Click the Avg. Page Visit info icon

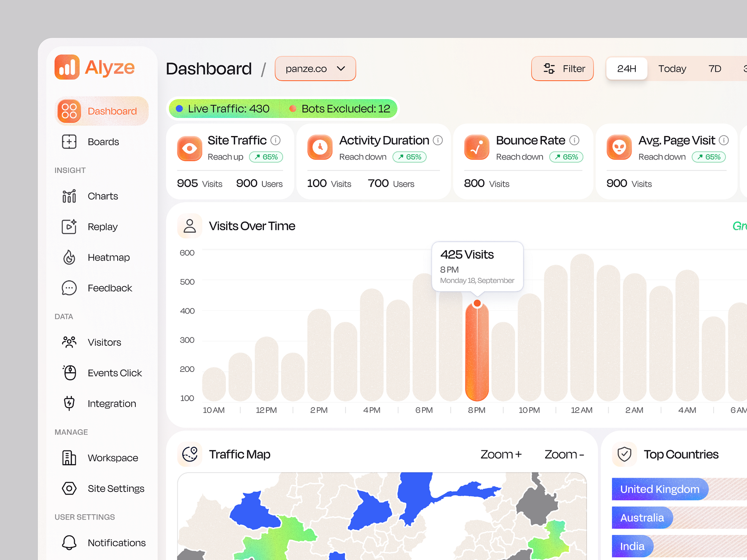[724, 140]
